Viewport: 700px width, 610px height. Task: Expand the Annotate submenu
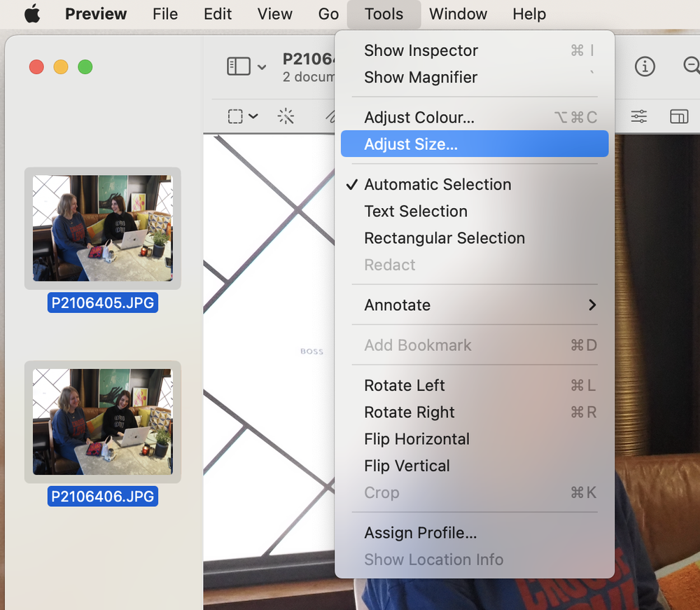475,305
